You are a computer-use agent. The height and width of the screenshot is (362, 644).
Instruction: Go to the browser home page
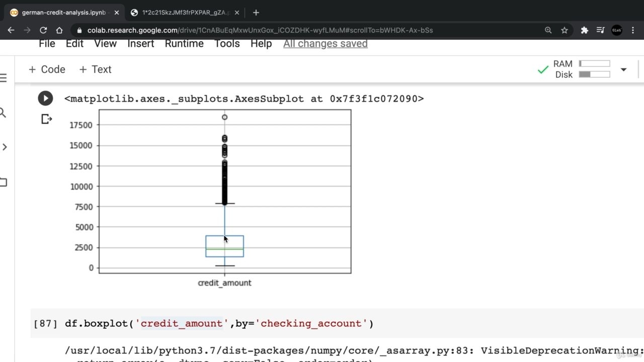(x=59, y=30)
